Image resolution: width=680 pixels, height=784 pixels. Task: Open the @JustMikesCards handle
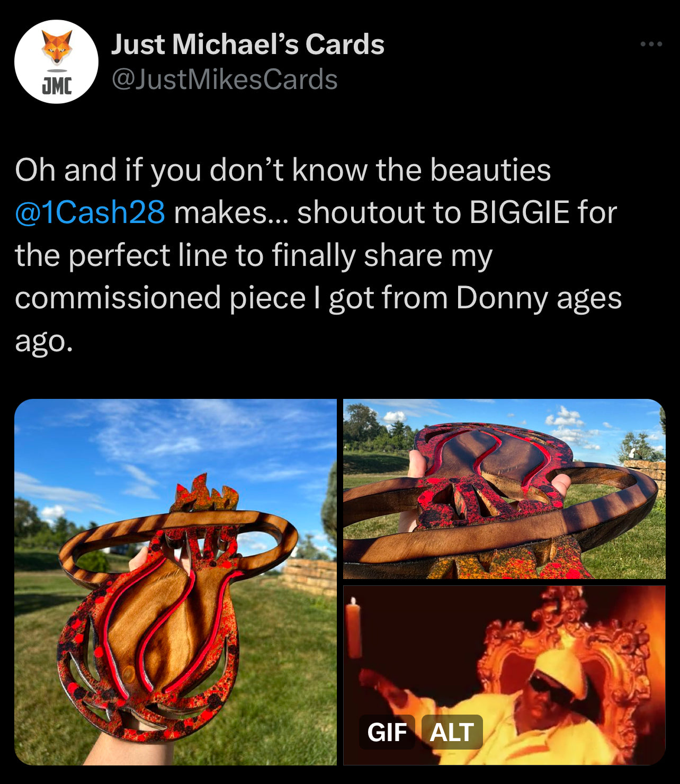tap(225, 80)
